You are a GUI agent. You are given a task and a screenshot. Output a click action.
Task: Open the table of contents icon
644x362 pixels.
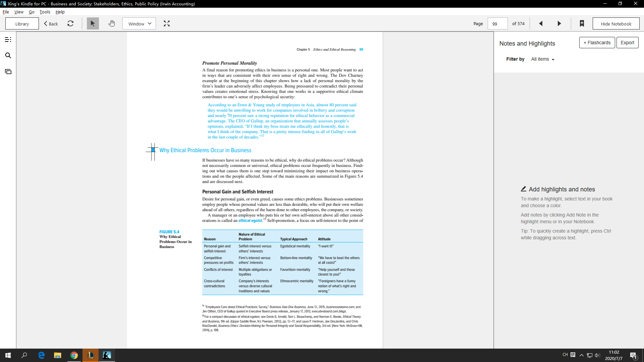point(8,40)
